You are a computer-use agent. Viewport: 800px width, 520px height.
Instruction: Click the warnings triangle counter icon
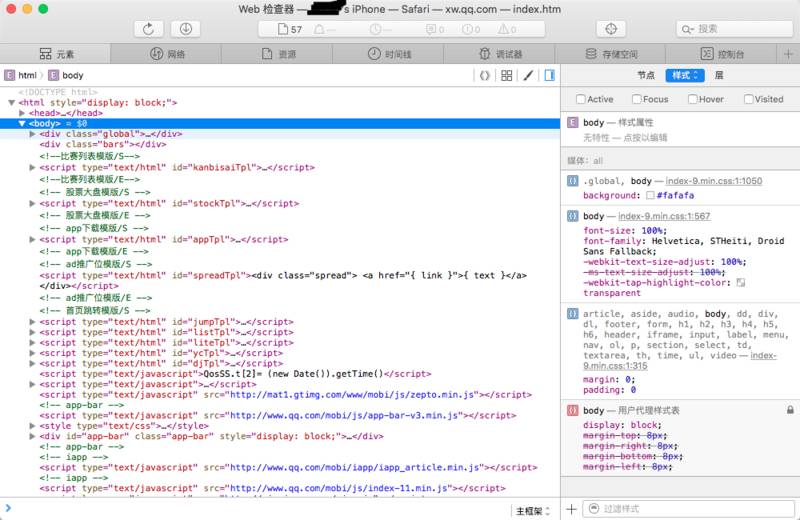click(503, 30)
